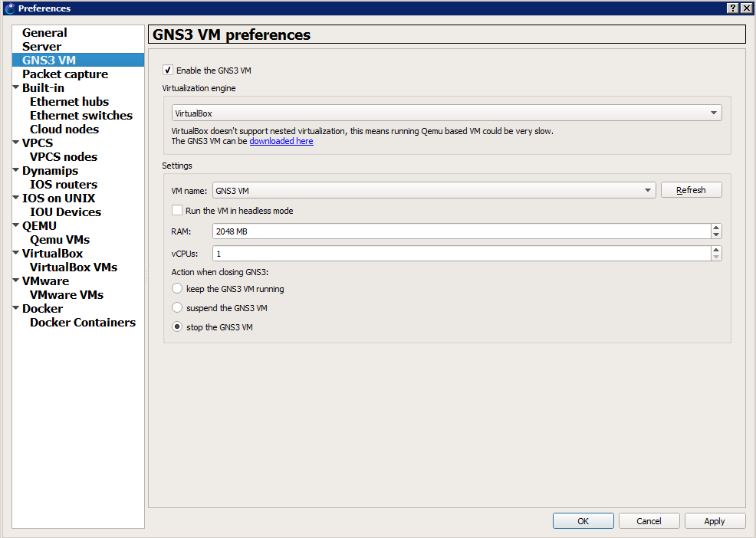Select the Built-in sidebar entry
756x538 pixels.
click(43, 87)
